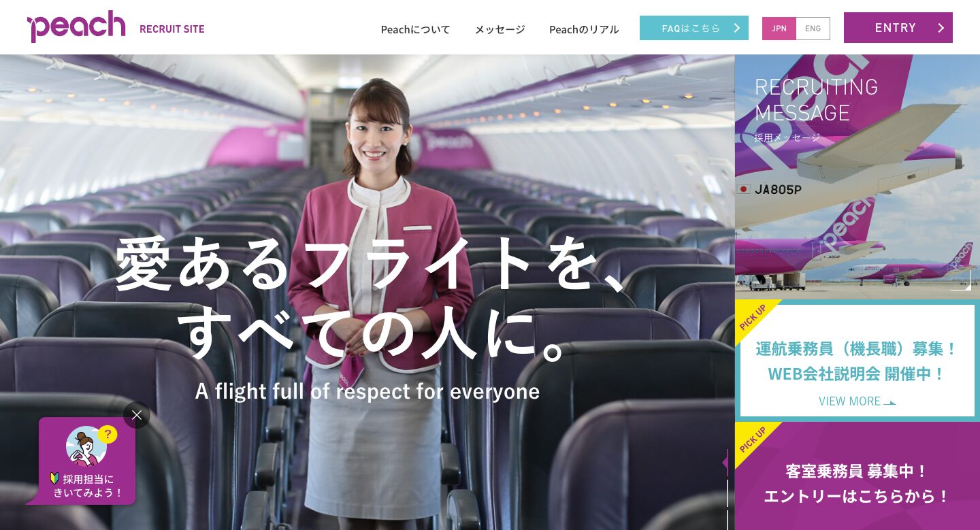Click the FAQはこちら button

694,28
